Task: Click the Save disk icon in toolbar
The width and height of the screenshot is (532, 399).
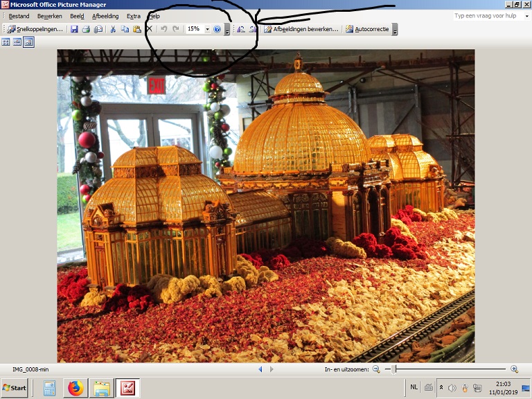Action: [x=74, y=29]
